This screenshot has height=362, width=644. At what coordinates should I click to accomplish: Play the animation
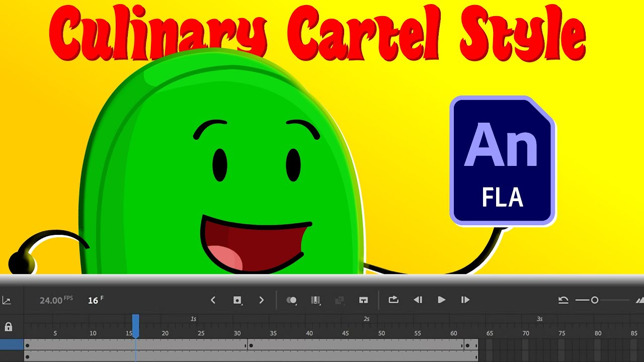[x=441, y=300]
